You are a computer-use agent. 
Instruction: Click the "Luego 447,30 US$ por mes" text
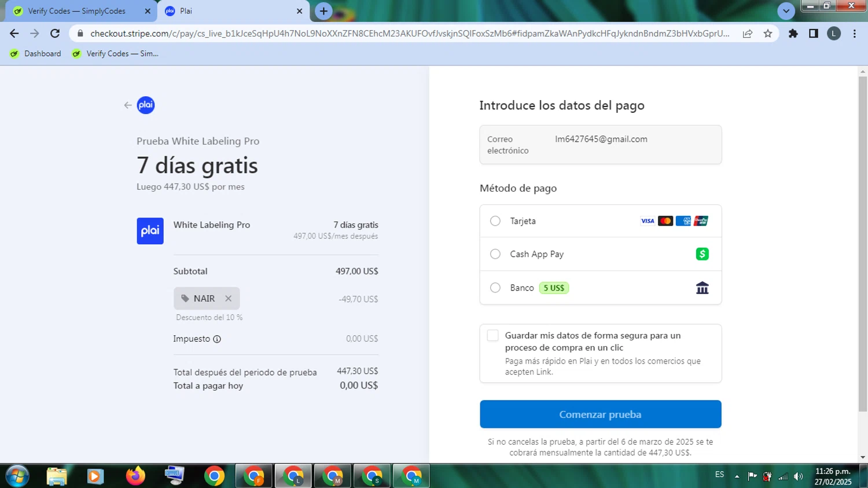pos(190,187)
